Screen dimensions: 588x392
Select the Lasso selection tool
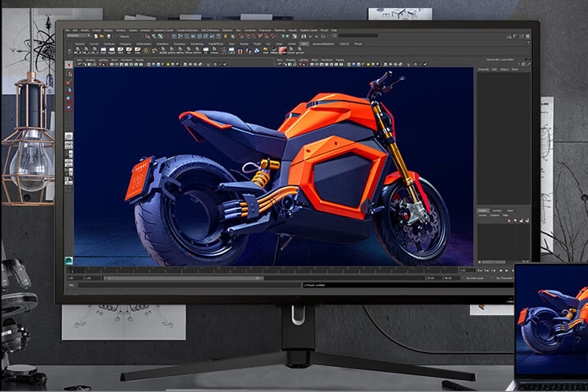click(x=69, y=73)
